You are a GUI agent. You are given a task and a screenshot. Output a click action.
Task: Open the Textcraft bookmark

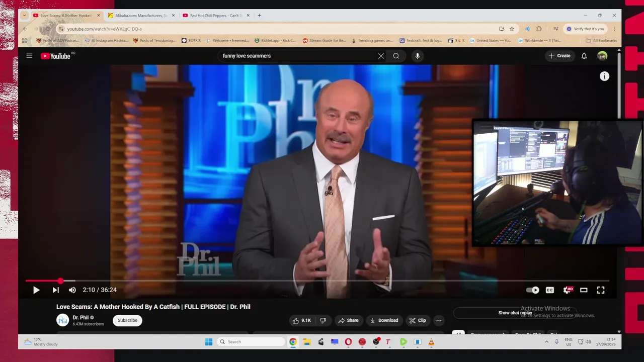pyautogui.click(x=421, y=41)
